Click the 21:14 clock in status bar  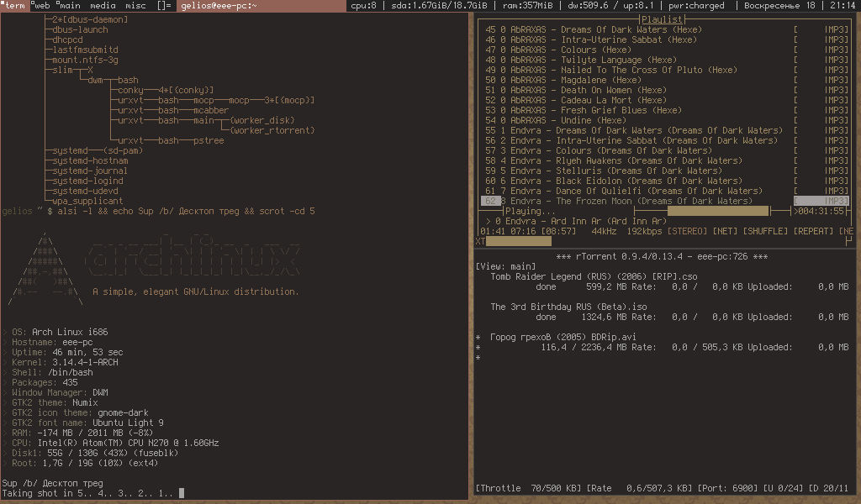[x=843, y=6]
